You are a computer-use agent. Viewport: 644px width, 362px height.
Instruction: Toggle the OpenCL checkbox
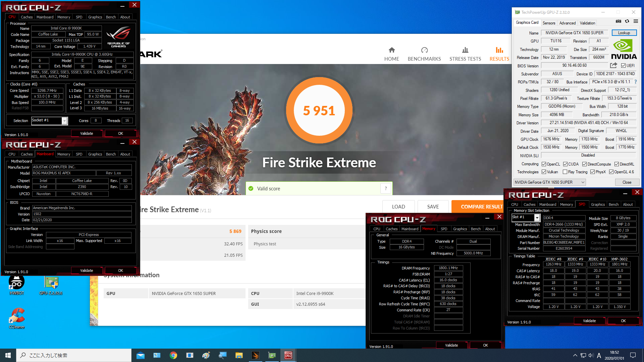[x=544, y=164]
